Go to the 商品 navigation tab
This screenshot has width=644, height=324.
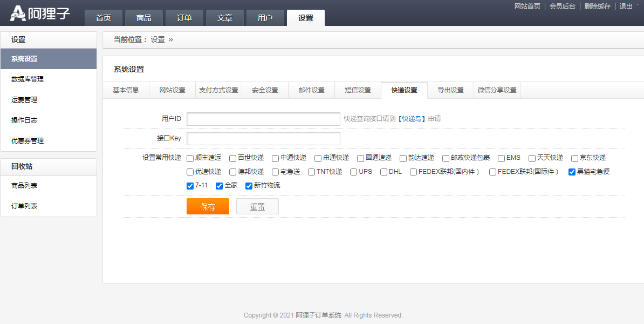tap(144, 18)
